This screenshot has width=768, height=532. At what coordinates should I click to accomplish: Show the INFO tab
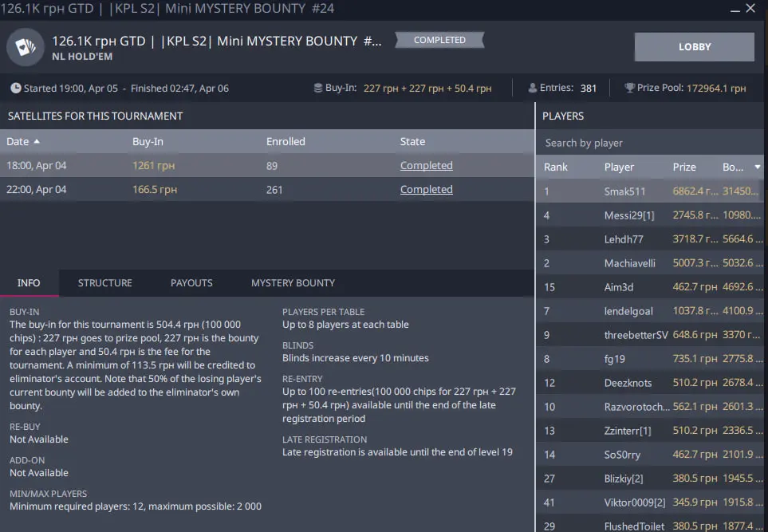(29, 283)
